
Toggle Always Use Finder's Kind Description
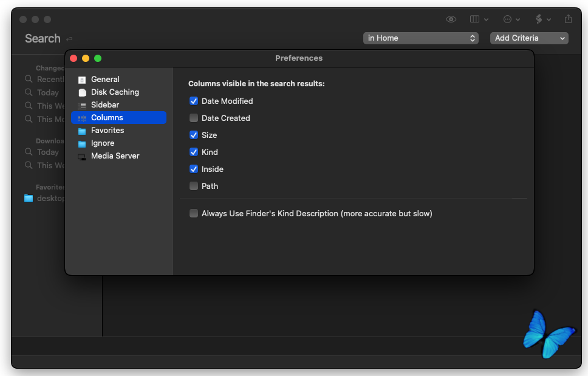tap(194, 214)
